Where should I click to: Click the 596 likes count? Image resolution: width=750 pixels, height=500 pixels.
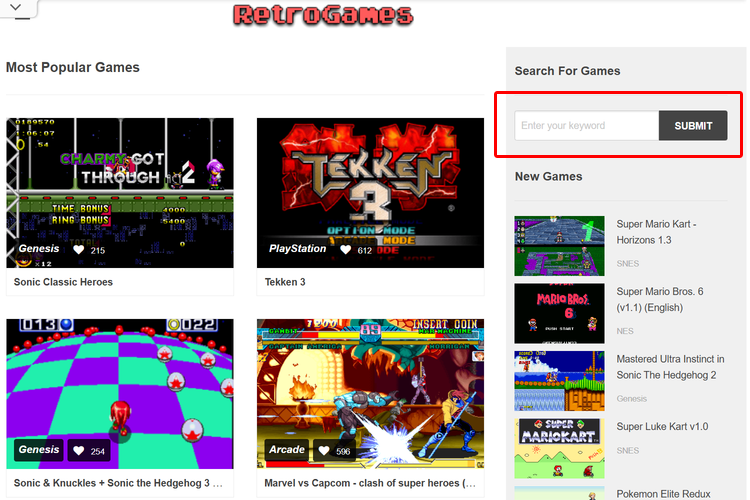coord(343,451)
